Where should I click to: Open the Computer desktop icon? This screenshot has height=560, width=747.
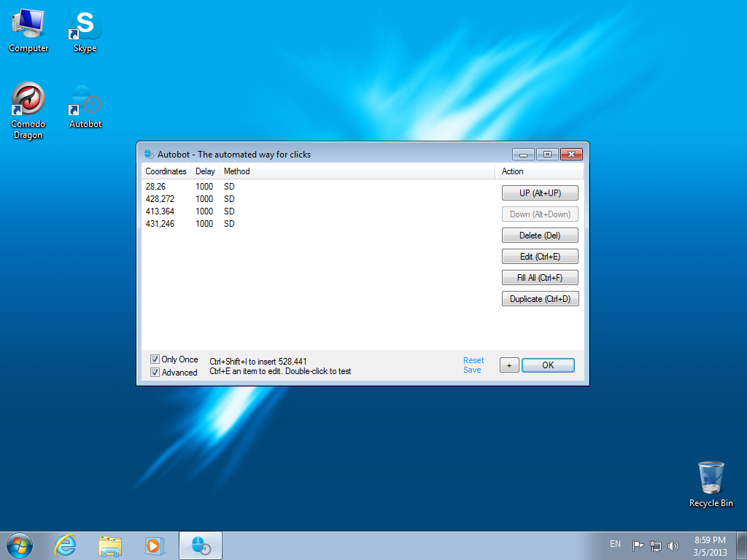pos(28,31)
